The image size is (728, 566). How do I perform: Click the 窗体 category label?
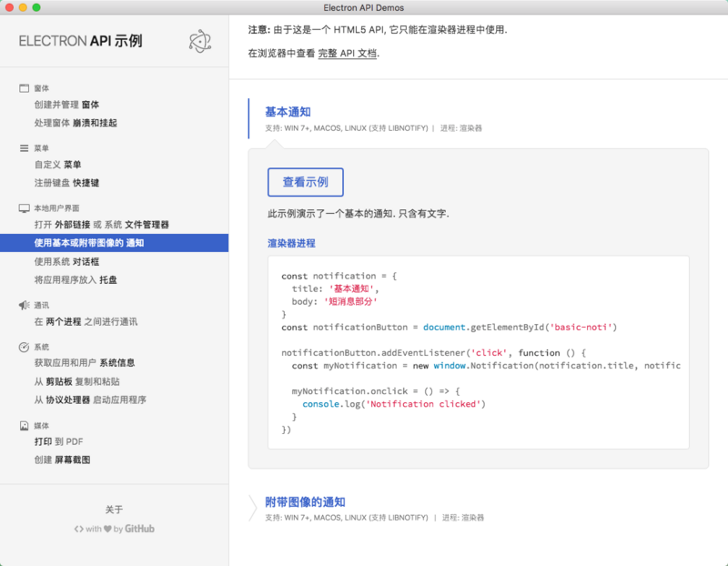point(42,88)
